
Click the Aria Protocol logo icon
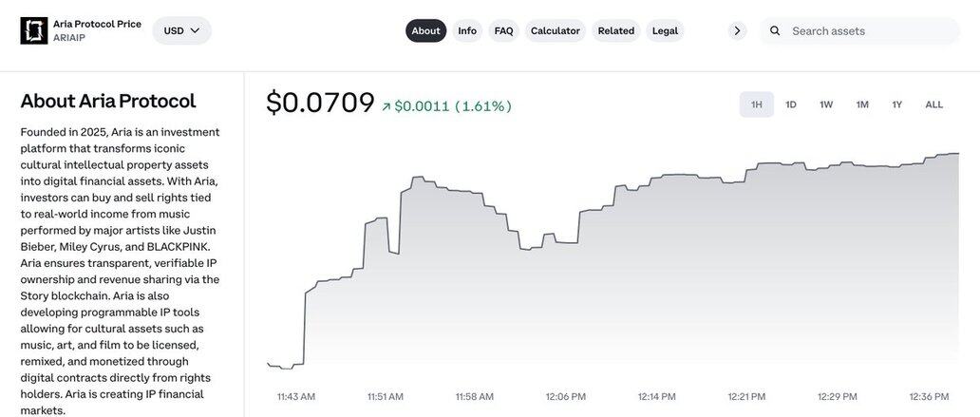[x=34, y=30]
